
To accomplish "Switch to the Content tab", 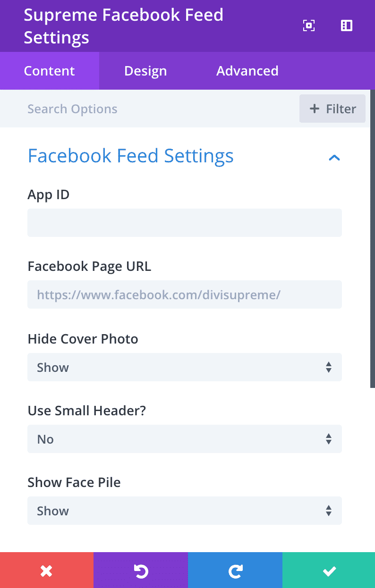I will coord(50,71).
